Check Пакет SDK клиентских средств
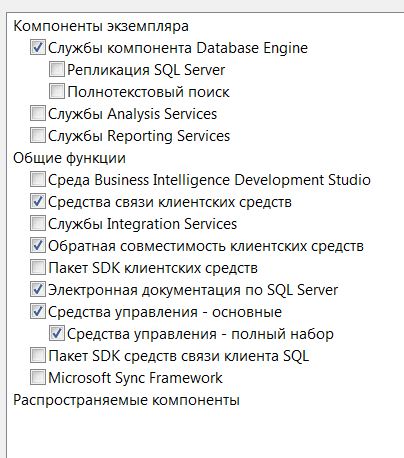This screenshot has height=458, width=404. [x=38, y=267]
